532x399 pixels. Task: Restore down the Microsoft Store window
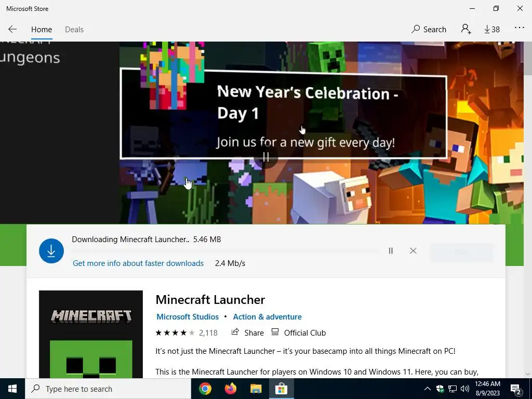(x=496, y=8)
